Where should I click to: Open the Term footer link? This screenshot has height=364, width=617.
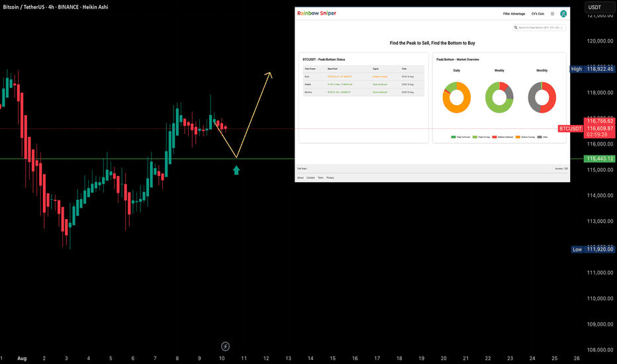pyautogui.click(x=320, y=178)
